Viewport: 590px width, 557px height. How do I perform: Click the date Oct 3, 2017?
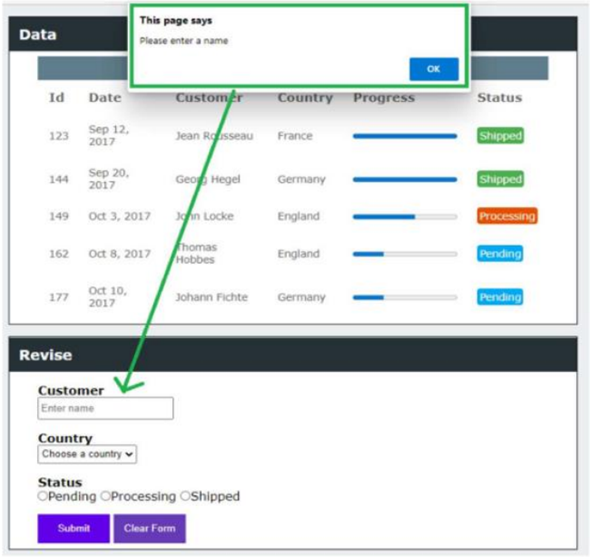pyautogui.click(x=120, y=216)
